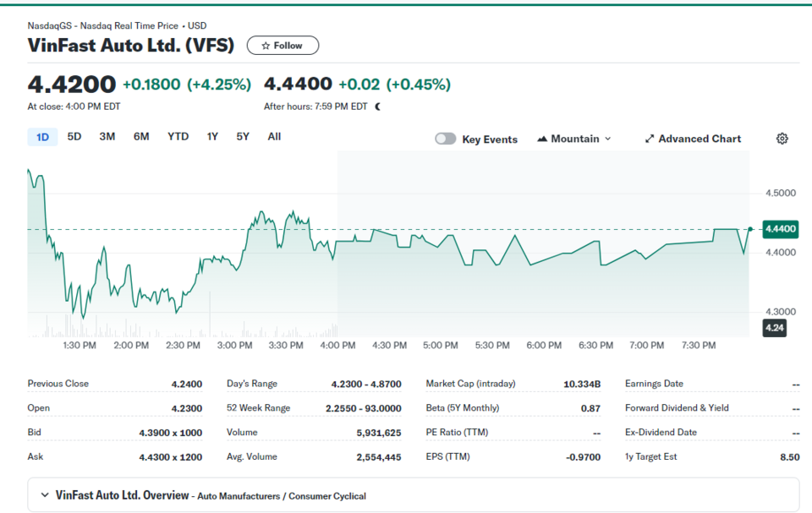
Task: Click the Advanced Chart expand arrows icon
Action: 650,139
